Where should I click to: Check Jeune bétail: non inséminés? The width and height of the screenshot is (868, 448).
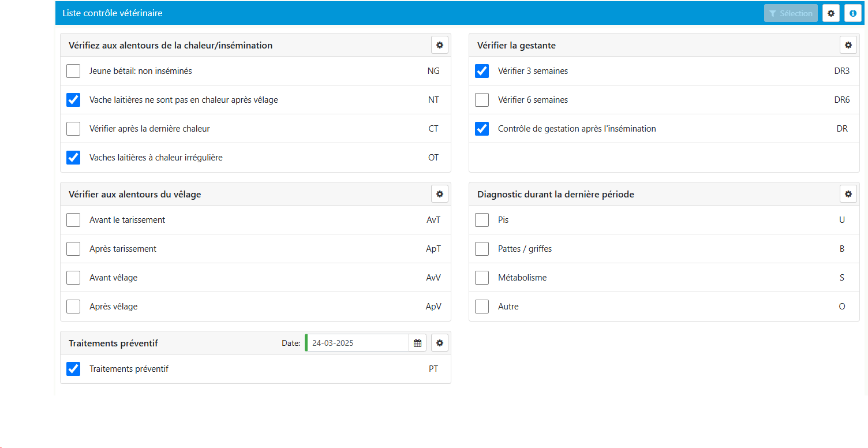tap(73, 71)
